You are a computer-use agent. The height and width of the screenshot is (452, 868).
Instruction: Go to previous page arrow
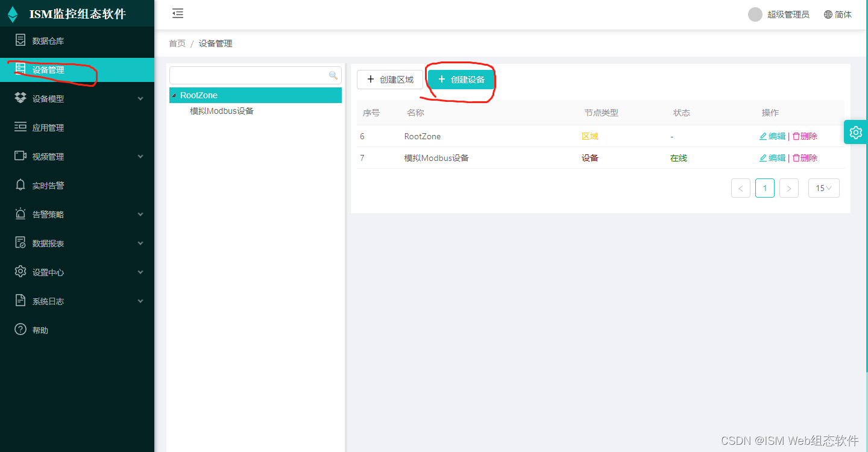(741, 188)
